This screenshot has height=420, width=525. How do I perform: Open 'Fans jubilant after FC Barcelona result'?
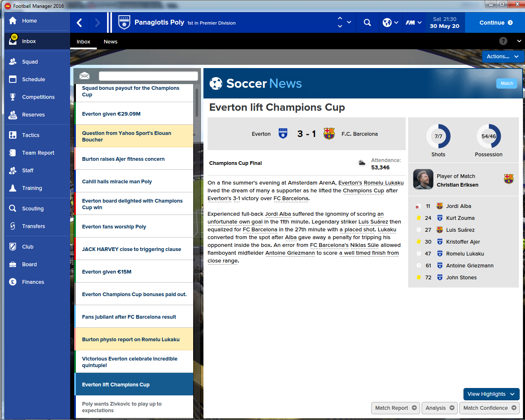[134, 317]
